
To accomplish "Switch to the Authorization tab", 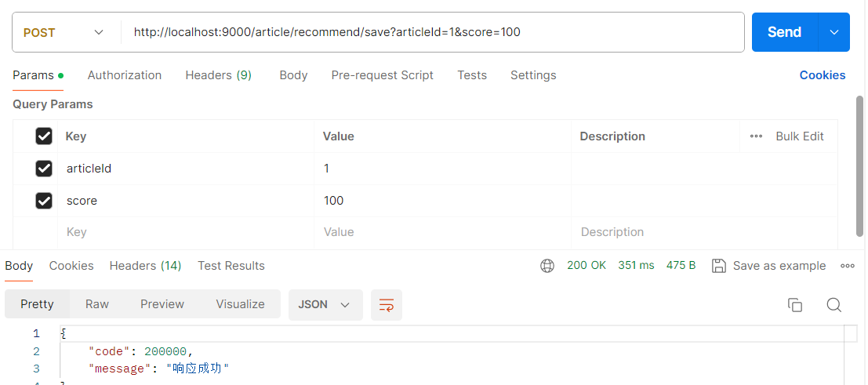I will [125, 75].
